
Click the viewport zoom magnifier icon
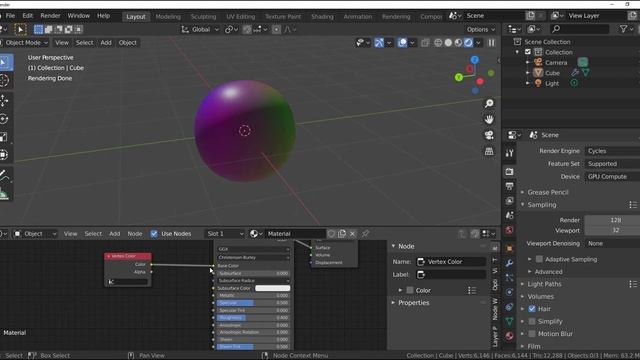[489, 104]
